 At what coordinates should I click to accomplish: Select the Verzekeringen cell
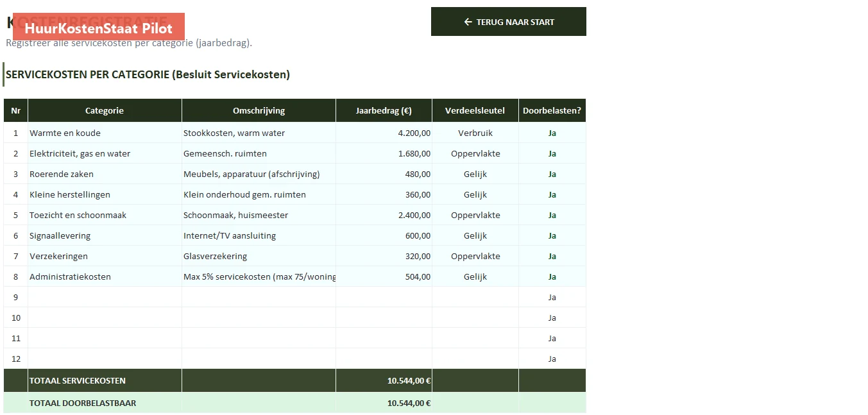coord(105,256)
